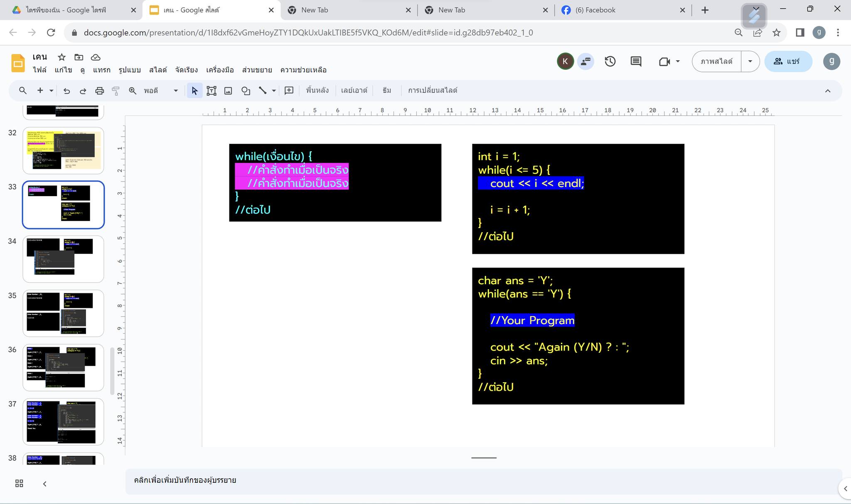Open the move-to-folder icon

(x=79, y=57)
